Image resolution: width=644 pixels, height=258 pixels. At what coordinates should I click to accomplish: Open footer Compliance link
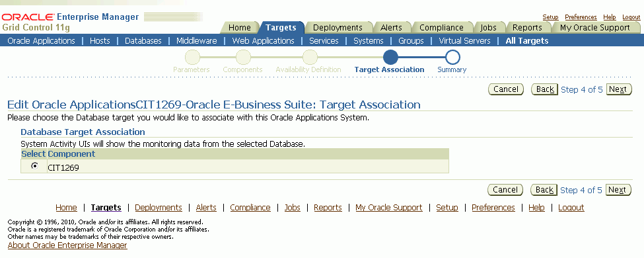(x=250, y=207)
